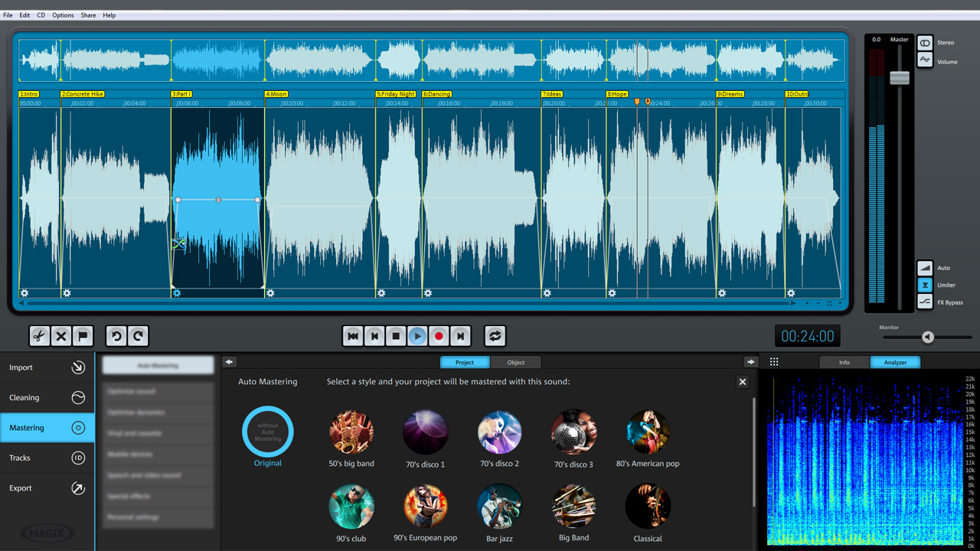980x551 pixels.
Task: Adjust the Monitor volume slider
Action: [x=927, y=337]
